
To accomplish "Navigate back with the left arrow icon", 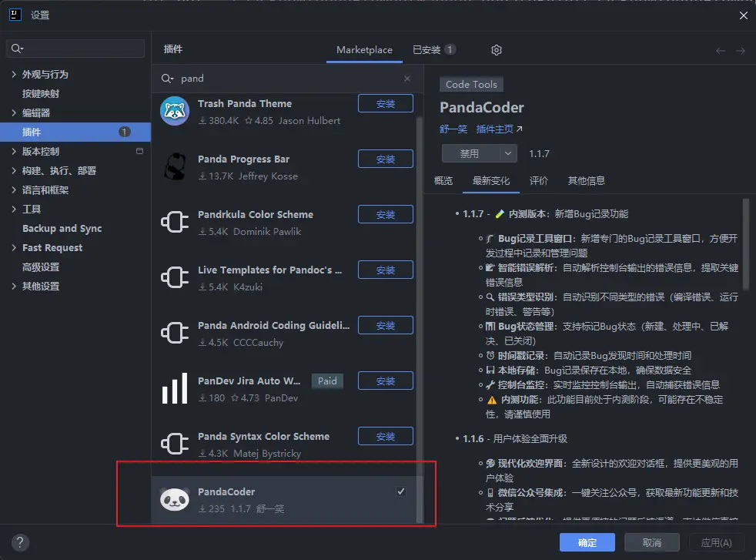I will click(x=721, y=51).
